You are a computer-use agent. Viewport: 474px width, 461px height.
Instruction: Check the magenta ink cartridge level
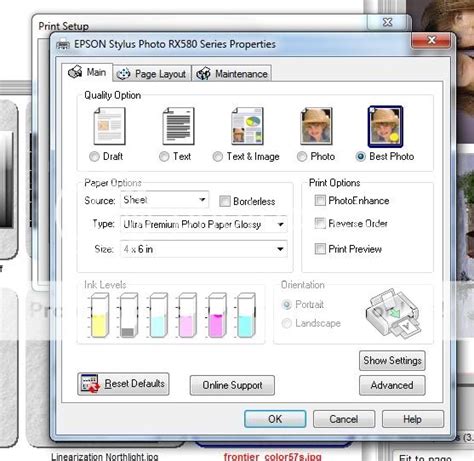point(217,315)
